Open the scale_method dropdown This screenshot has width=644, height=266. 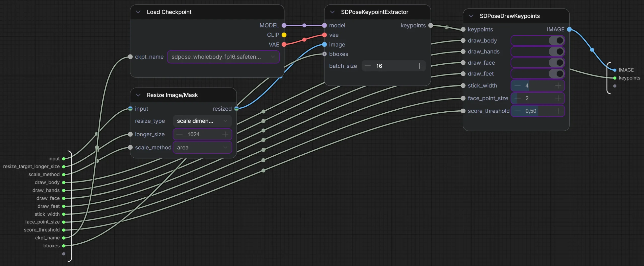click(x=202, y=148)
